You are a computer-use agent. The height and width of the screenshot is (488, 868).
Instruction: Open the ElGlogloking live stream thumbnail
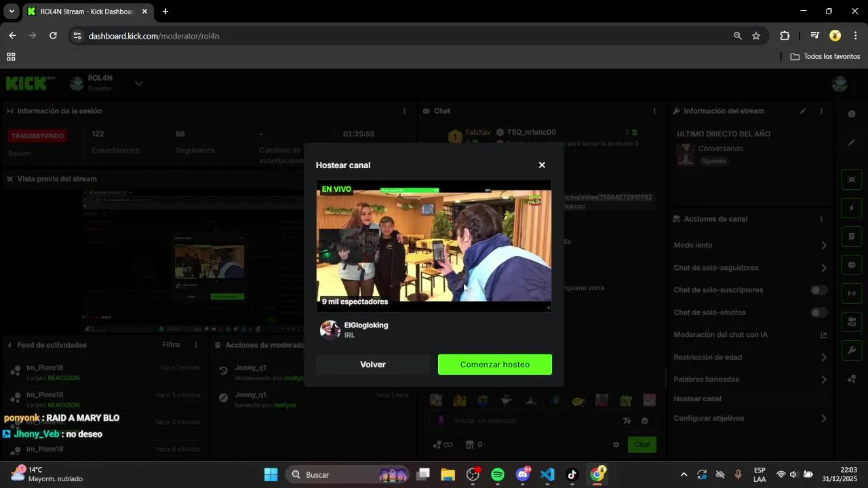(x=434, y=245)
